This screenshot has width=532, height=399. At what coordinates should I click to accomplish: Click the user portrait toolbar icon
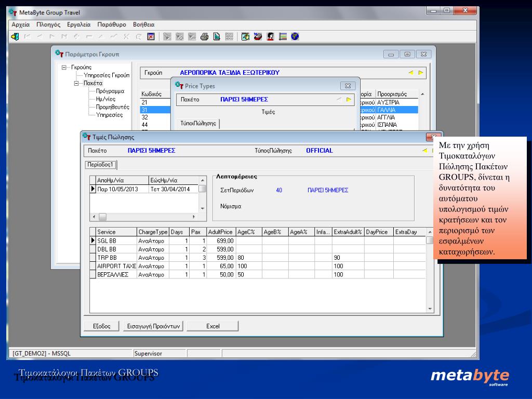click(x=271, y=36)
